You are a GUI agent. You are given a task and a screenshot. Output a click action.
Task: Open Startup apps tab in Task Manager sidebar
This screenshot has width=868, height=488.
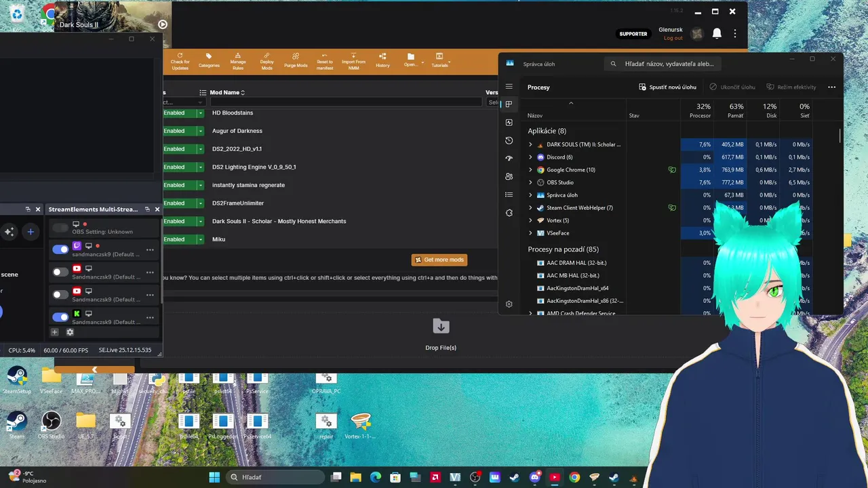click(509, 159)
